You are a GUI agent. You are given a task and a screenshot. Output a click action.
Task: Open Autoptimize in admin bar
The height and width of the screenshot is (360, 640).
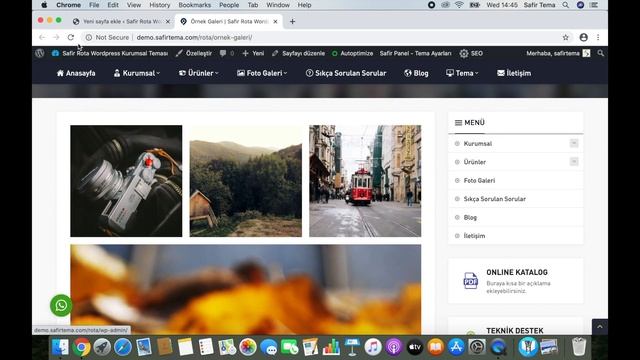[x=352, y=53]
